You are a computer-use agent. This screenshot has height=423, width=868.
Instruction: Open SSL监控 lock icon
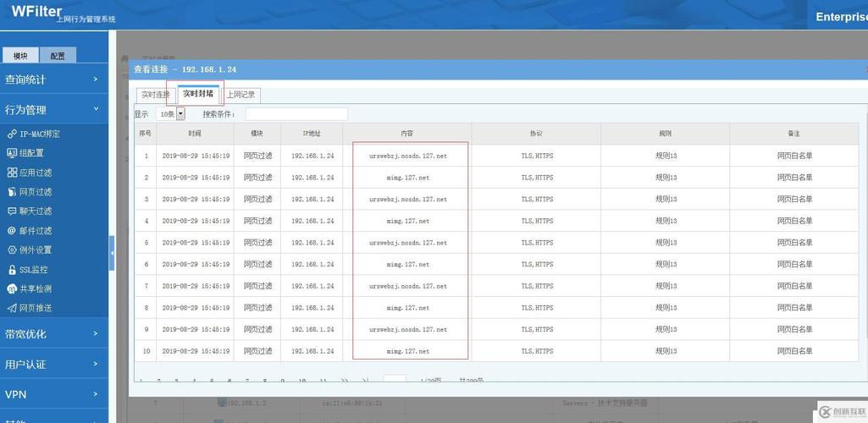12,270
